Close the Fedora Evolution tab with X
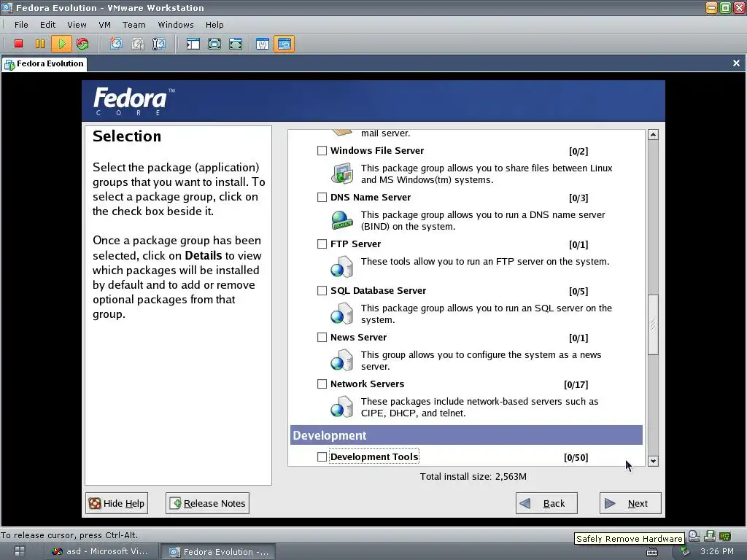Viewport: 747px width, 560px height. (x=736, y=63)
